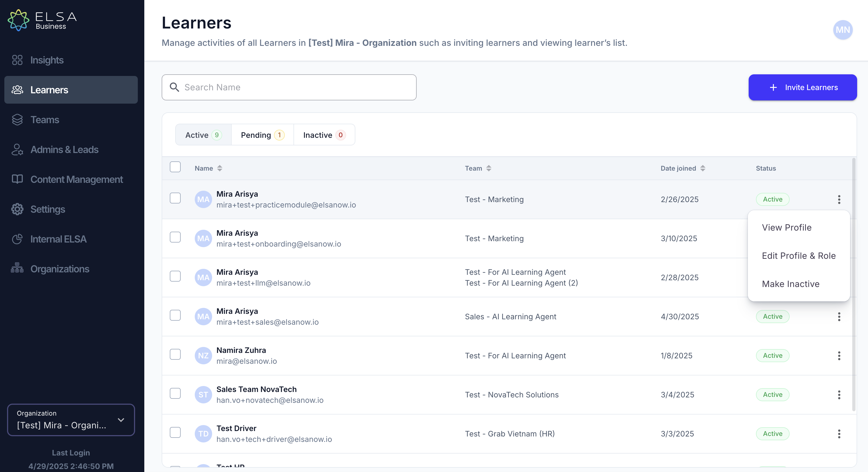Choose Make Inactive from the menu
This screenshot has height=472, width=868.
coord(799,284)
